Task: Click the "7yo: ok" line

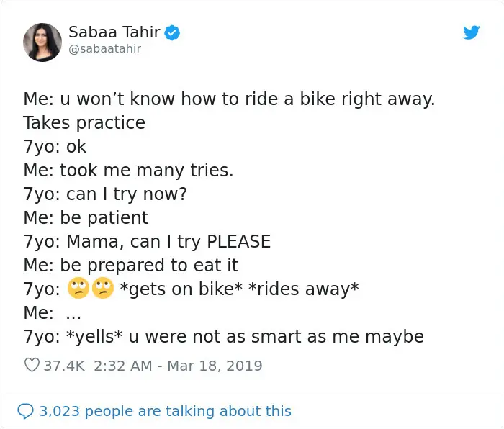Action: [55, 146]
